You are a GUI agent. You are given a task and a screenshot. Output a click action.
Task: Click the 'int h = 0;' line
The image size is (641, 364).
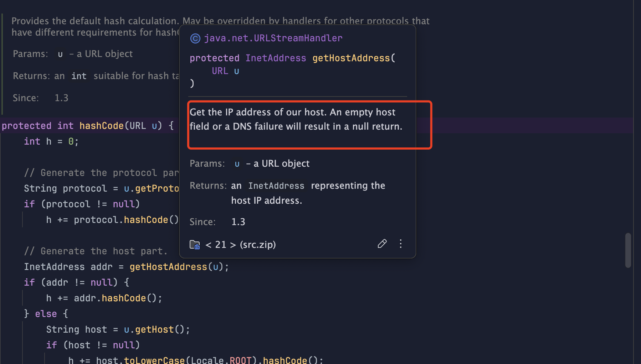(x=51, y=141)
